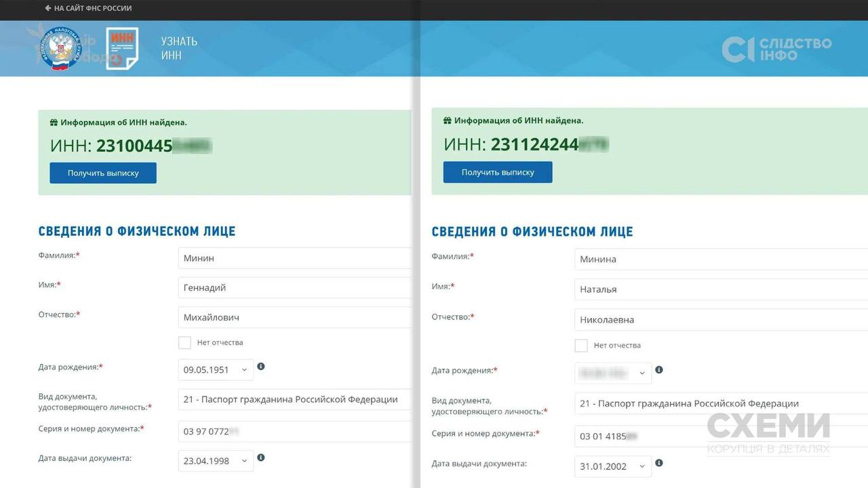Check 'Нет отчества' box in right form
868x488 pixels.
point(581,346)
